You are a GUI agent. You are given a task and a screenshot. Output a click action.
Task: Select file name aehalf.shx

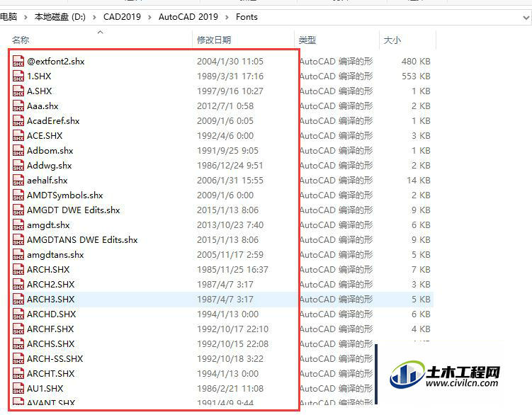click(x=47, y=180)
